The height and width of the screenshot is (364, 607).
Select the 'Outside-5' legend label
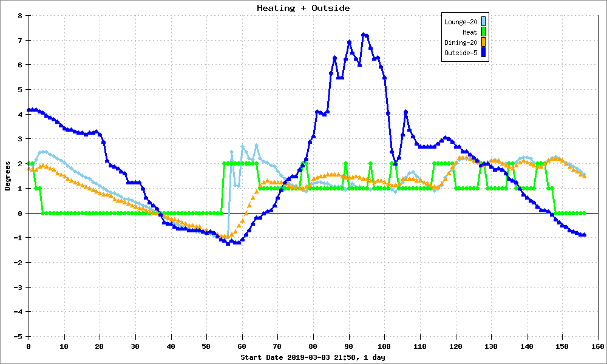point(461,53)
